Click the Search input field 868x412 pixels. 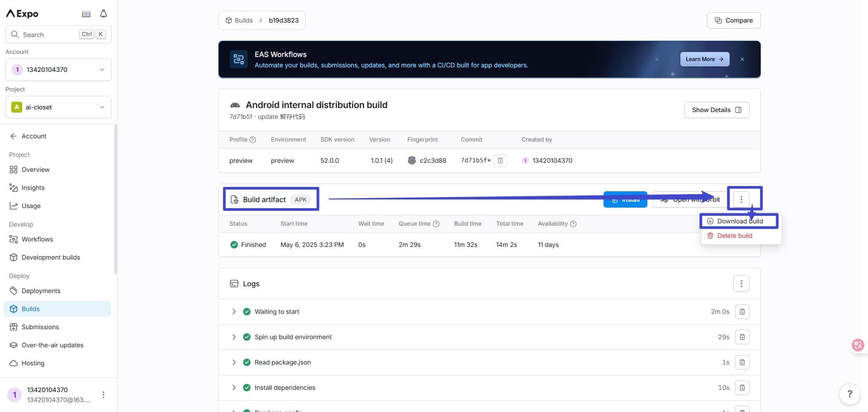(50, 35)
